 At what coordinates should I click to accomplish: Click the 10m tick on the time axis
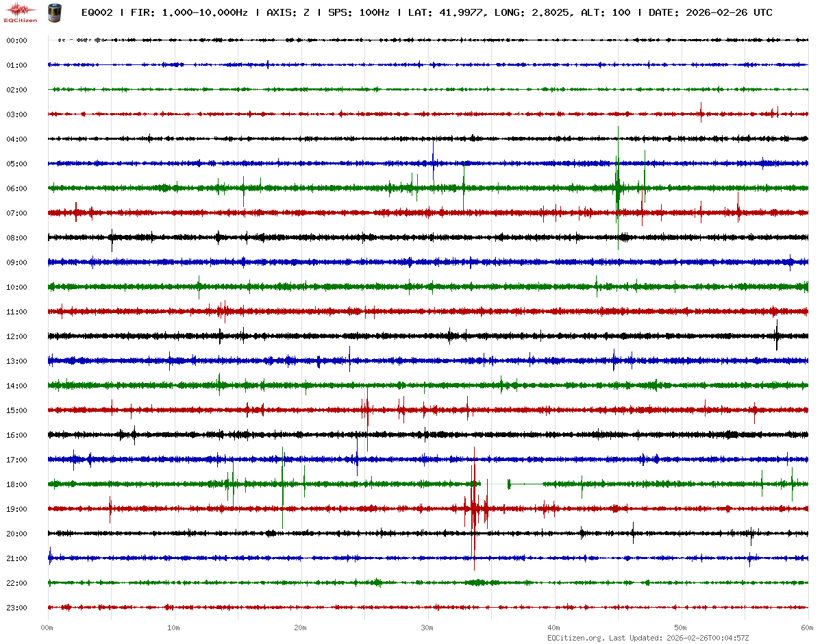174,628
